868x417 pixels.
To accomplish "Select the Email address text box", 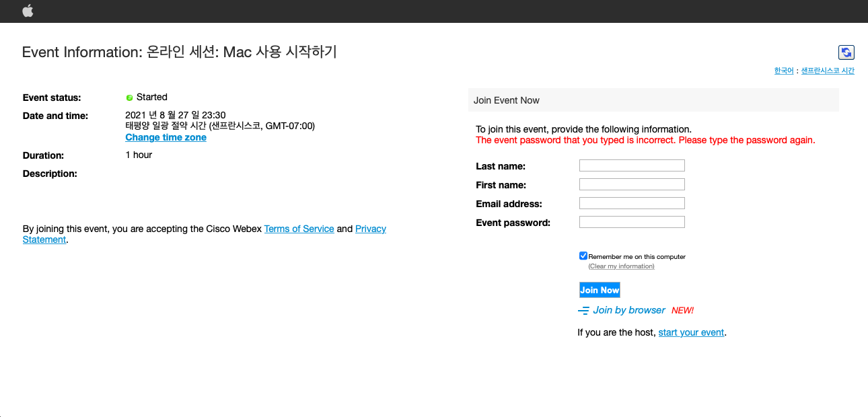I will tap(632, 203).
